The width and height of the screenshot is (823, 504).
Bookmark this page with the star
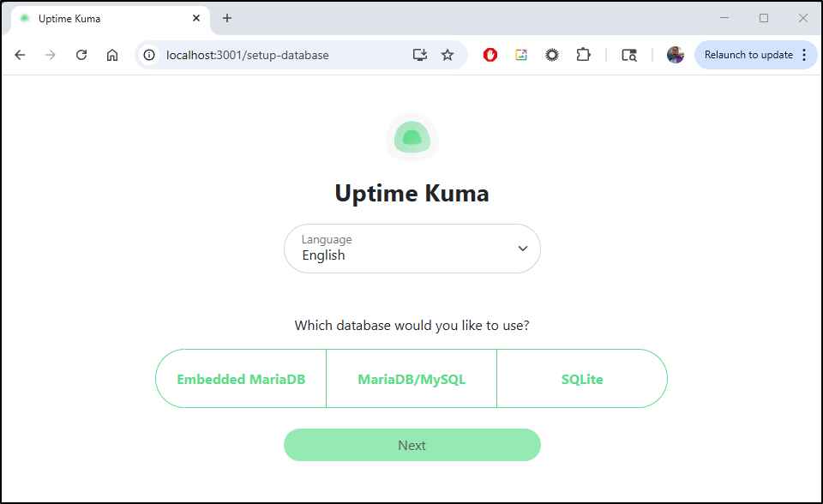point(448,55)
